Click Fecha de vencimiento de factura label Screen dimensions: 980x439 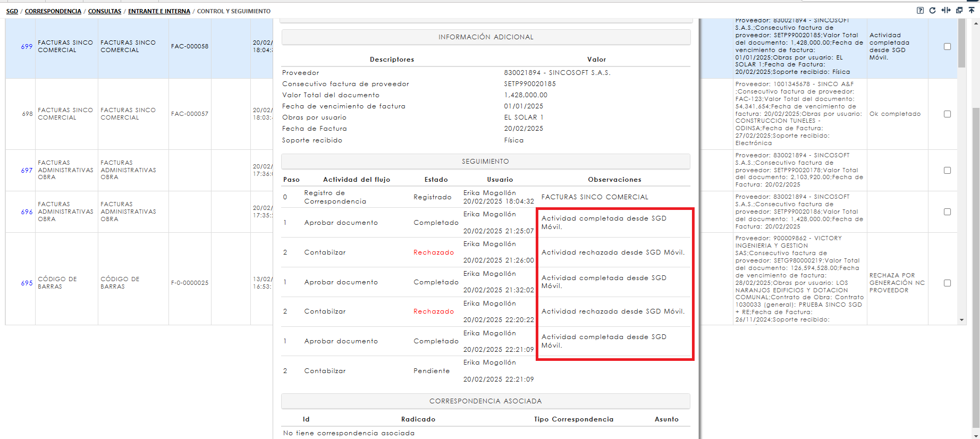343,106
